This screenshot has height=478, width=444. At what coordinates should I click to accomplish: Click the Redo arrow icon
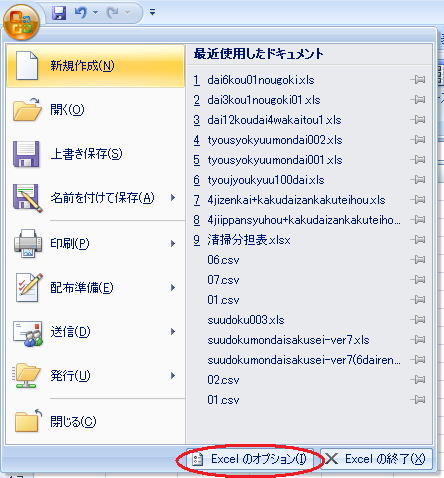click(x=113, y=13)
